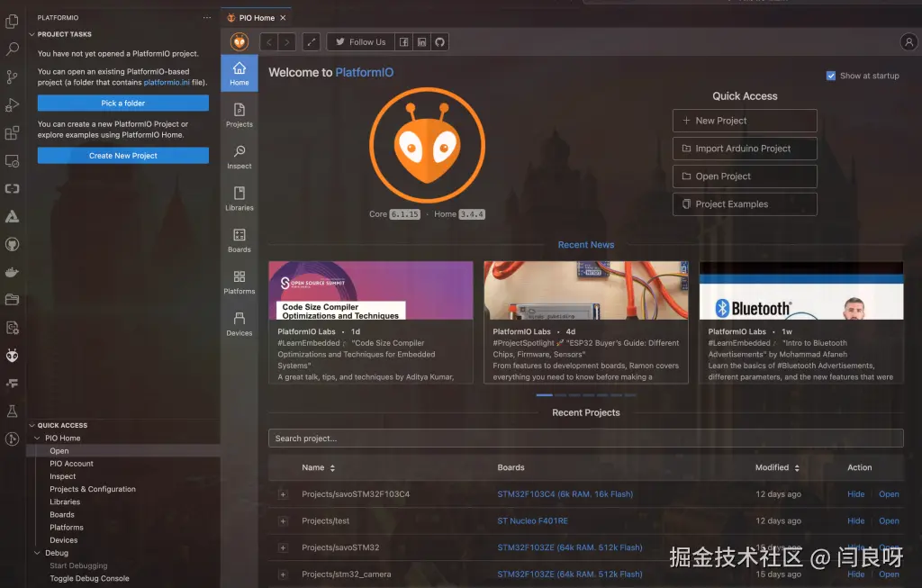Click New Project in Quick Access
Screen dimensions: 922x588
[745, 121]
